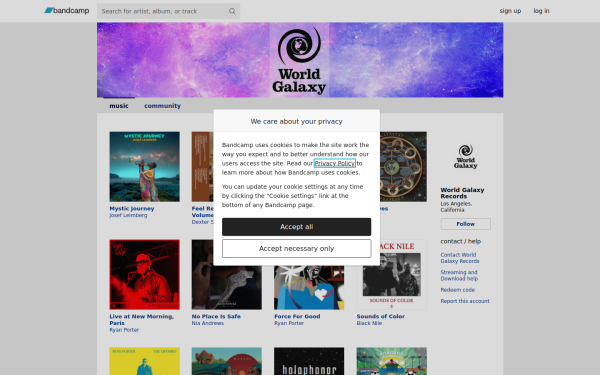Viewport: 600px width, 375px height.
Task: Click the Follow button
Action: [x=466, y=224]
